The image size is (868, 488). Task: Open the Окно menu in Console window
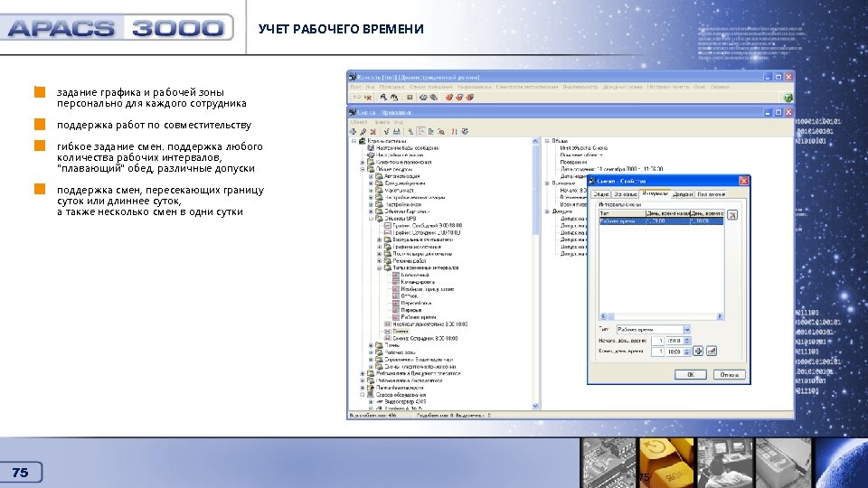coord(700,87)
